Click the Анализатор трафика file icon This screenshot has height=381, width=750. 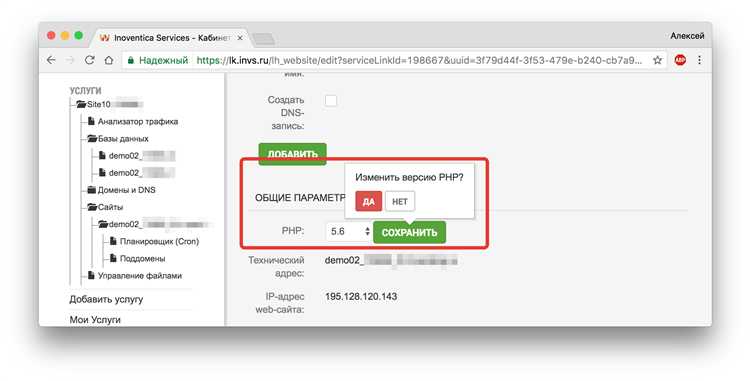(x=91, y=121)
